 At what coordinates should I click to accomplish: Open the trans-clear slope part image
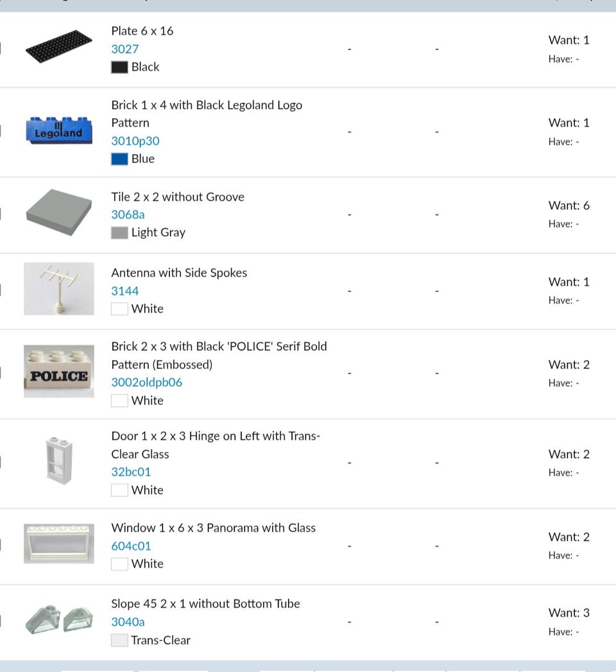point(58,619)
